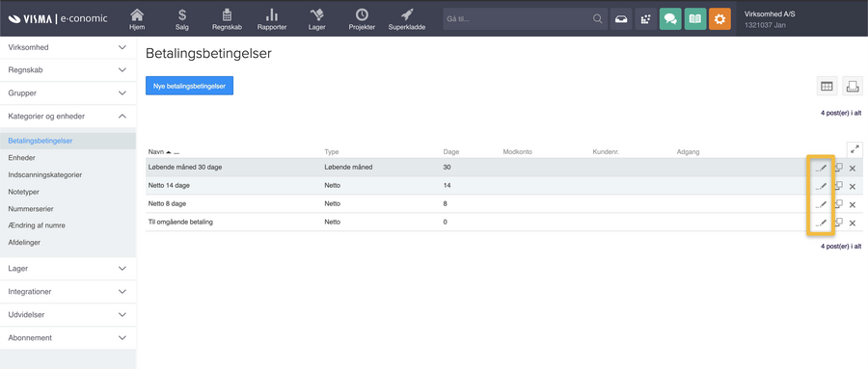Screen dimensions: 868x369
Task: Click the inbox tray icon in top bar
Action: (621, 19)
